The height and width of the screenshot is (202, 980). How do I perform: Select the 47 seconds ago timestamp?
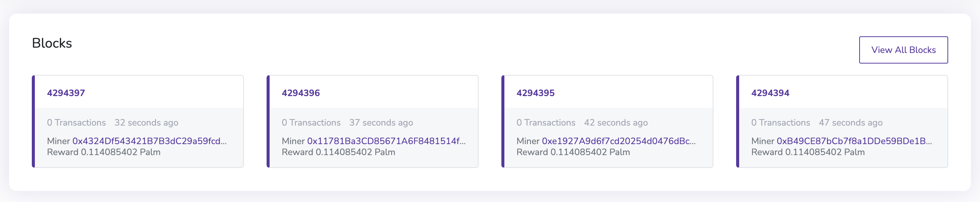(x=850, y=123)
